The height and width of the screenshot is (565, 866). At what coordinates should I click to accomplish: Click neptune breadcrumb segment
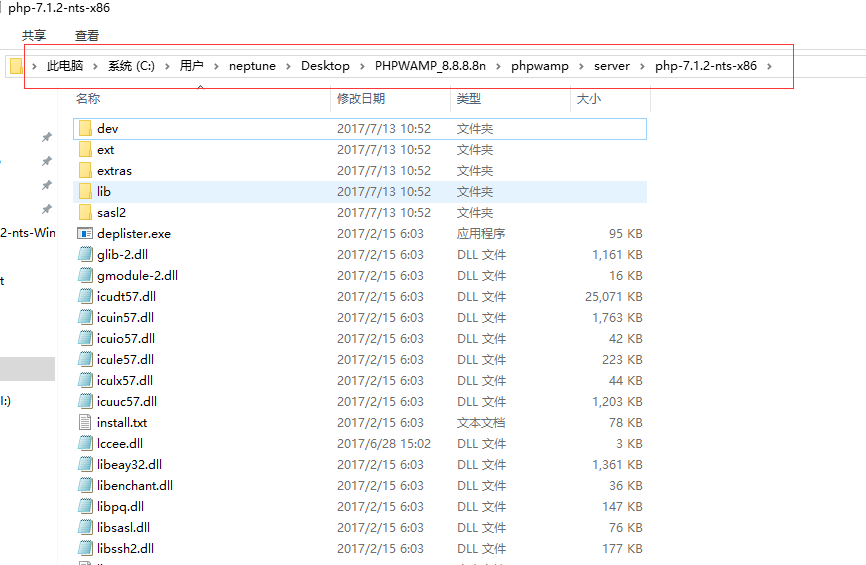[x=252, y=66]
